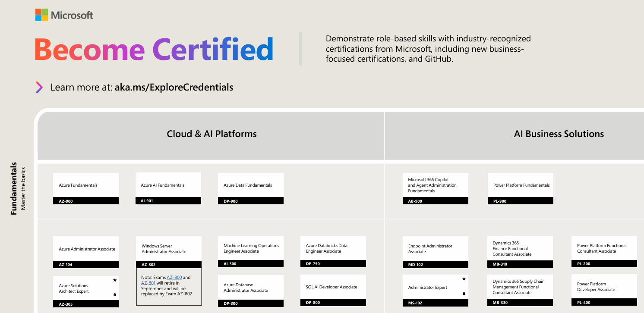This screenshot has height=313, width=644.
Task: Click the Demonstrate role-based skills description paragraph
Action: pos(428,49)
